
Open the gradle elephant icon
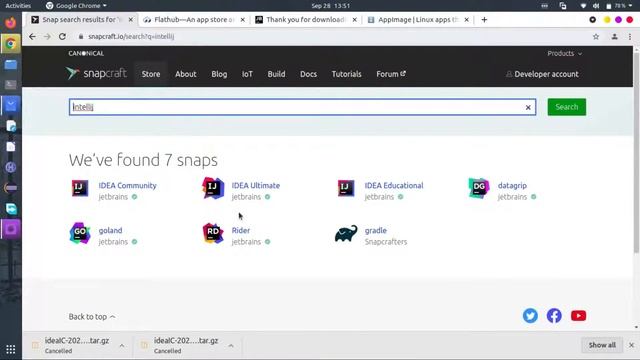346,233
